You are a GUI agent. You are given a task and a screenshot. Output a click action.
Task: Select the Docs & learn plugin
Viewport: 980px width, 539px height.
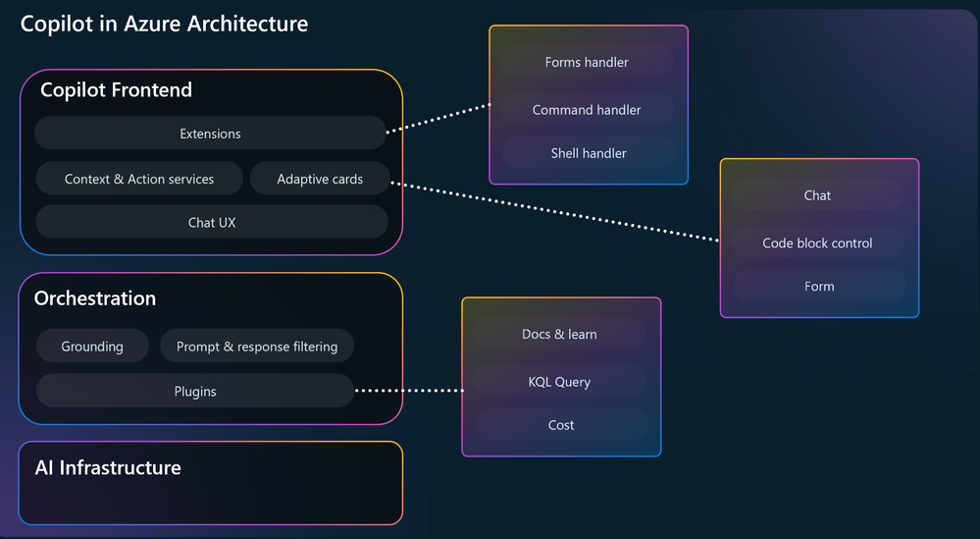559,334
